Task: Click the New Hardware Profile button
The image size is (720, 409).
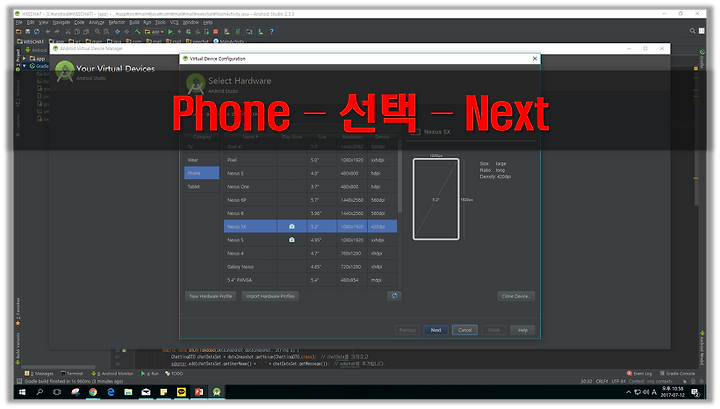Action: pyautogui.click(x=210, y=296)
